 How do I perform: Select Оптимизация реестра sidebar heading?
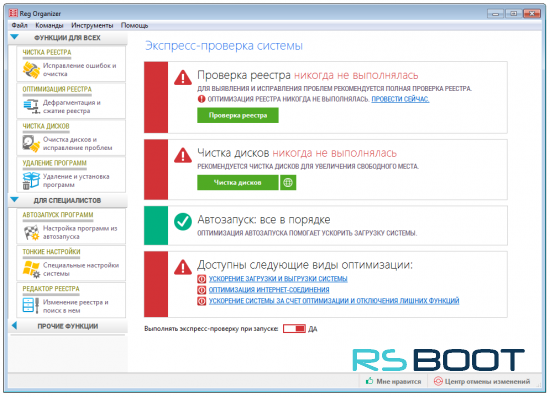[57, 89]
